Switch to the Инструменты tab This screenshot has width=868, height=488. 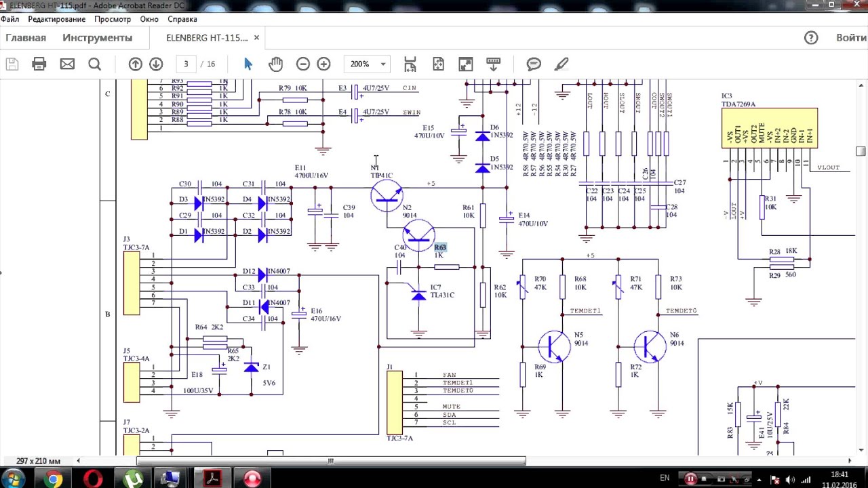click(x=98, y=38)
